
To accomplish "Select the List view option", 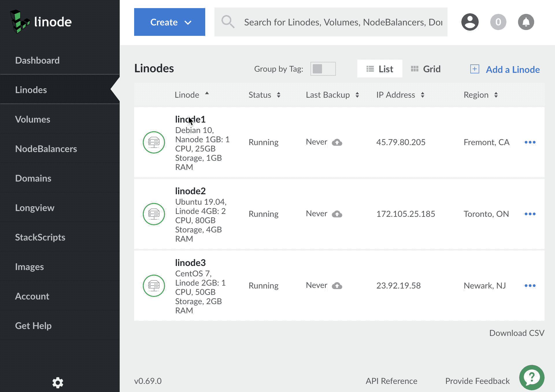I will tap(380, 69).
